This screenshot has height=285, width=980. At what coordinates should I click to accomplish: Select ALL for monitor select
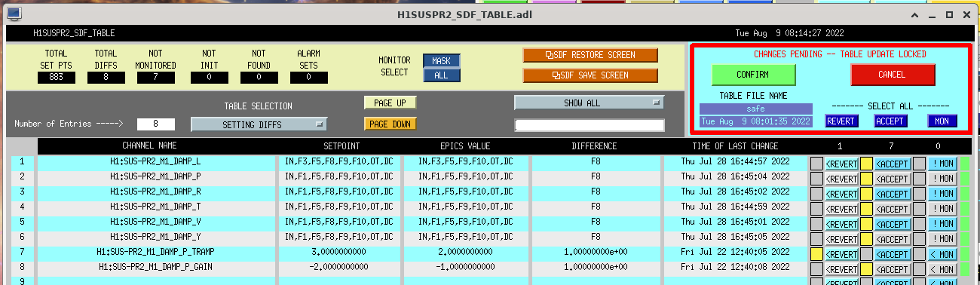coord(442,75)
